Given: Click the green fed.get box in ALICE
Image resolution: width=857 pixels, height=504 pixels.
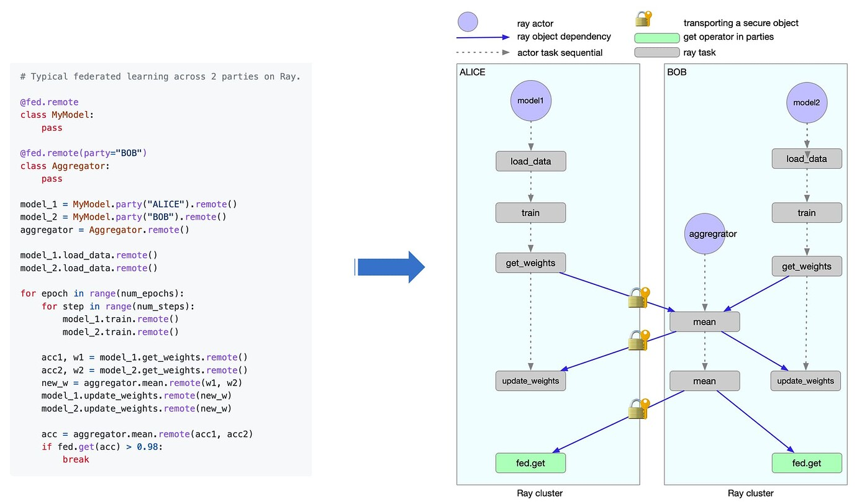Looking at the screenshot, I should [530, 463].
